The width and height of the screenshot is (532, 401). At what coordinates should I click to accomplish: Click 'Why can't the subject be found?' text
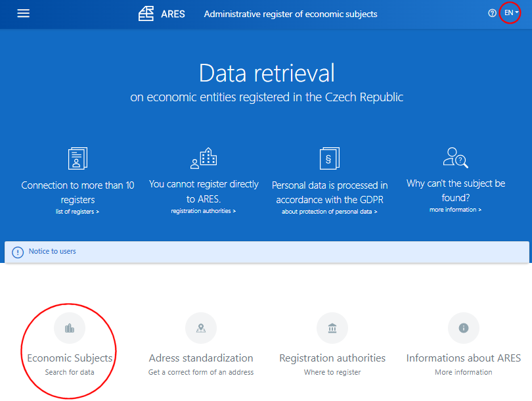[456, 191]
